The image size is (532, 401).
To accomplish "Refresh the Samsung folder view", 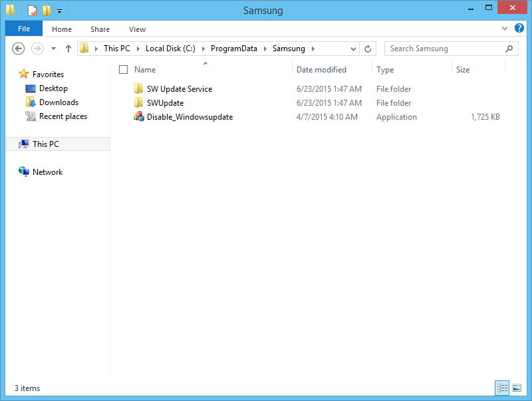I will click(x=368, y=49).
